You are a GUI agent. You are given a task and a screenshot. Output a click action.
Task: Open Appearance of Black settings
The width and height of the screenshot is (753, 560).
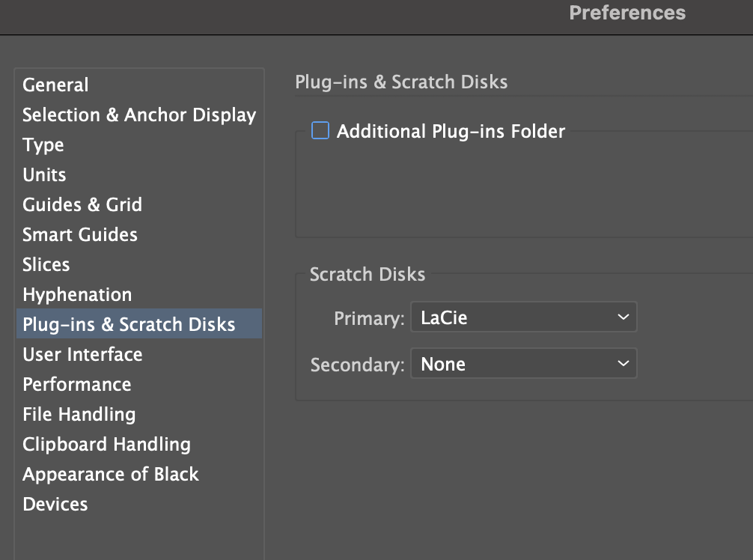(111, 474)
